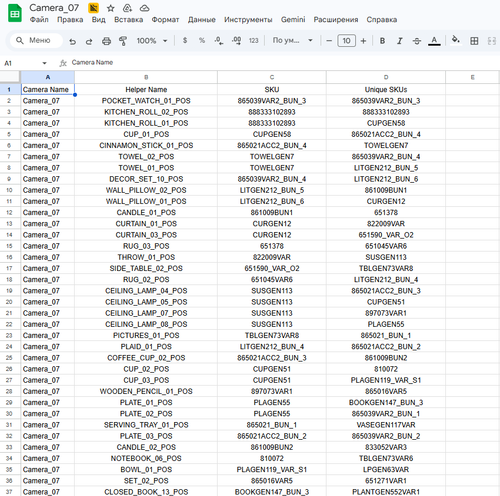Image resolution: width=500 pixels, height=496 pixels.
Task: Click the Redo arrow
Action: pyautogui.click(x=89, y=41)
